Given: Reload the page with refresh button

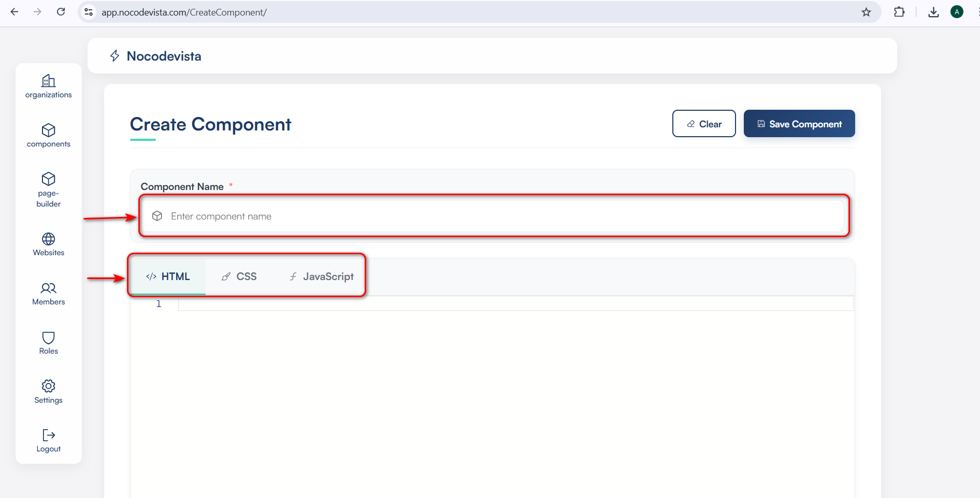Looking at the screenshot, I should 61,12.
